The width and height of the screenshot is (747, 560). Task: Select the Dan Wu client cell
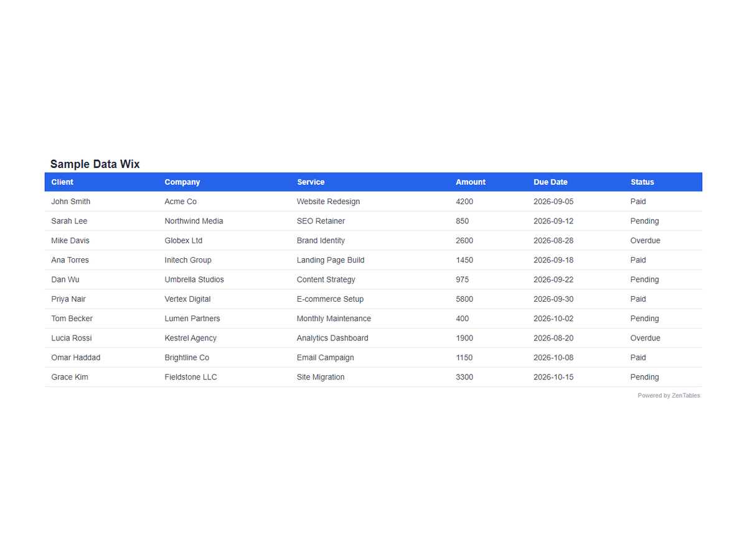(x=65, y=279)
